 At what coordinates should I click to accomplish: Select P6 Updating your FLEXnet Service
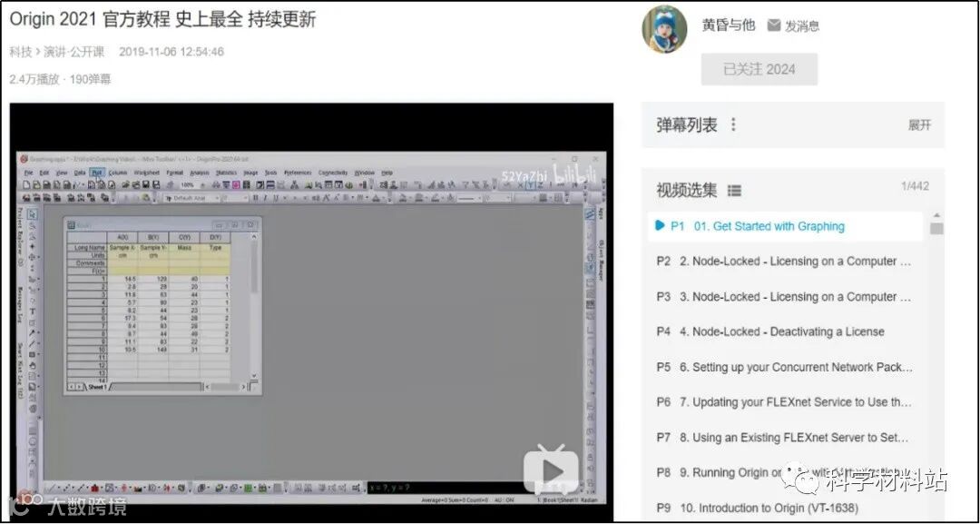click(784, 402)
